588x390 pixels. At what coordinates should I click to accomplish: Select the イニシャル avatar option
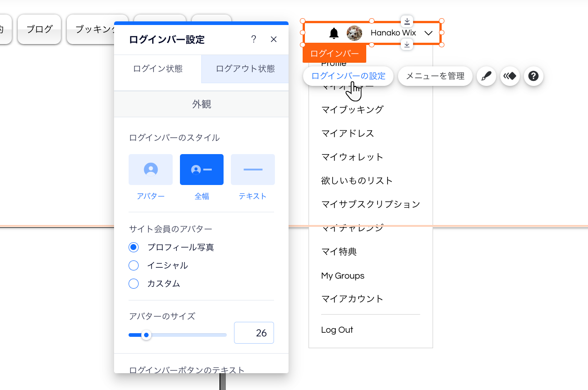click(134, 265)
